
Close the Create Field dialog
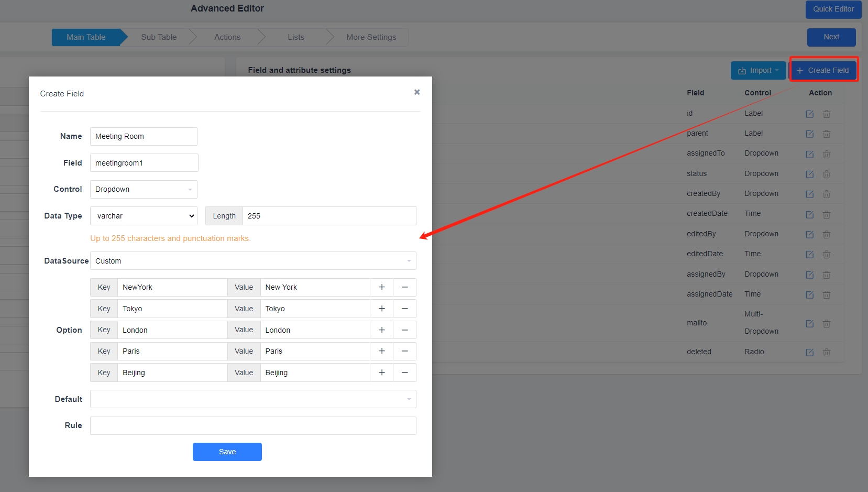[x=417, y=92]
